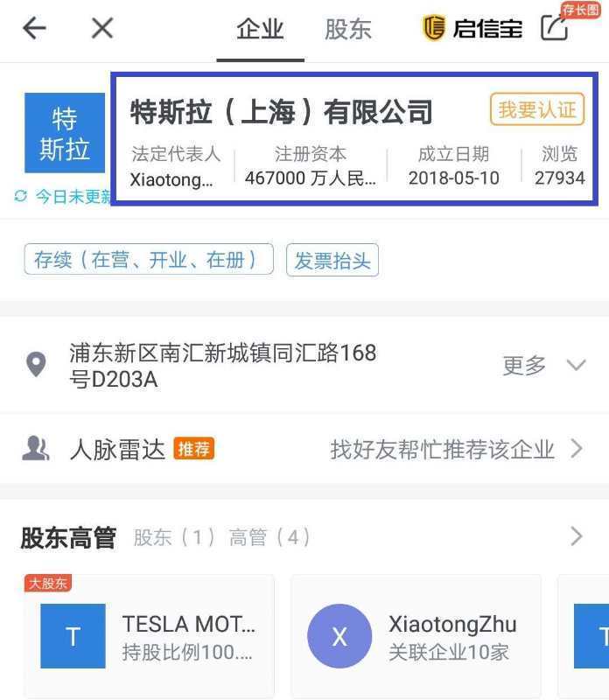This screenshot has width=609, height=700.
Task: Open the XiaotongZhu executive card
Action: click(416, 636)
